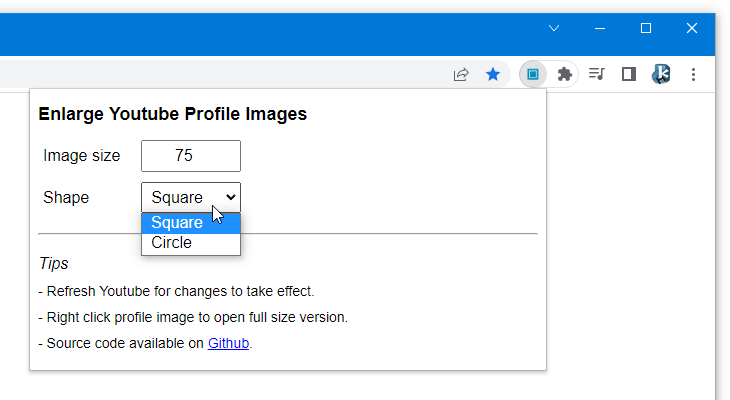Maximize the browser window
Viewport: 730px width, 400px height.
[646, 28]
